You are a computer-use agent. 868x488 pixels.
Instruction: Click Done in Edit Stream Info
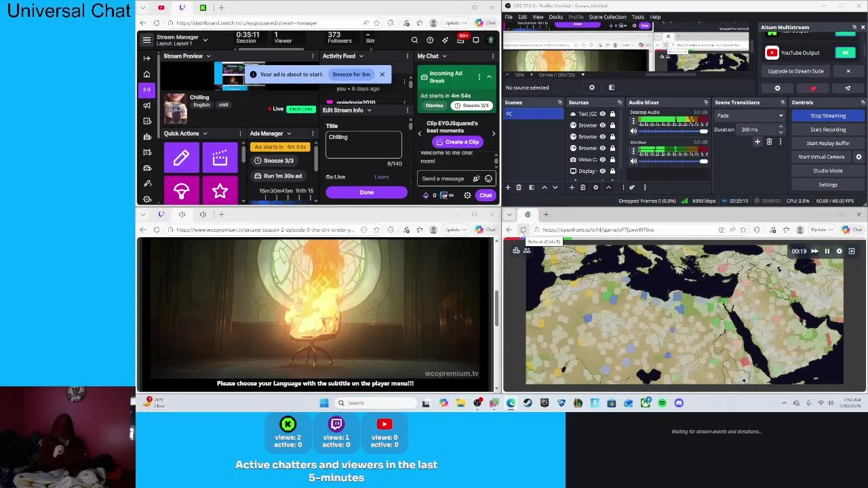[x=366, y=192]
